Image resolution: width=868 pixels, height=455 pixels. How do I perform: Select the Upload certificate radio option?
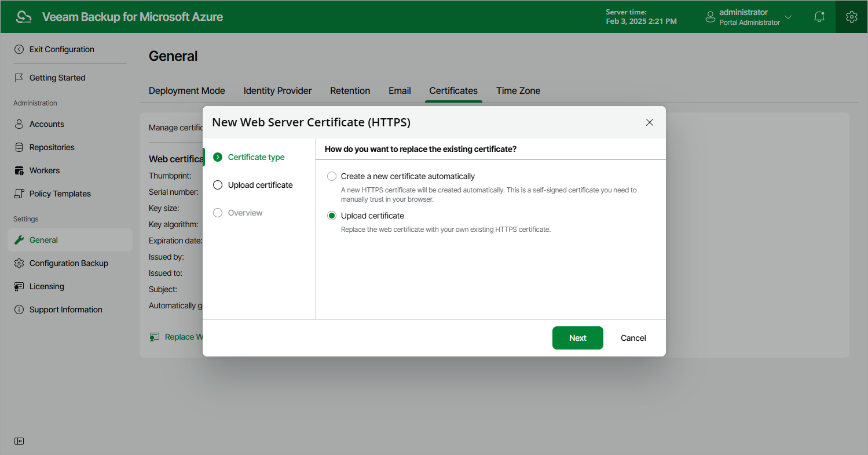pos(332,216)
